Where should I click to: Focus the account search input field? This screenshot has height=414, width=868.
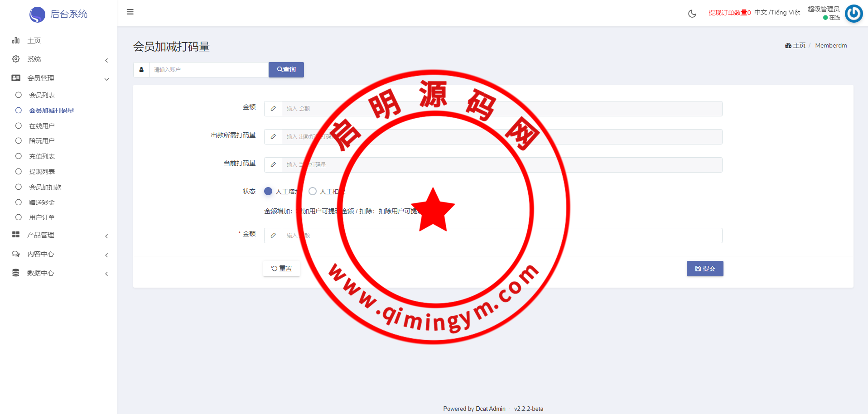(208, 70)
